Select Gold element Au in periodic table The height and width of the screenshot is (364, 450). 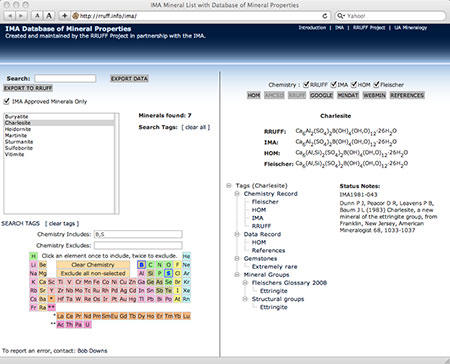(123, 299)
